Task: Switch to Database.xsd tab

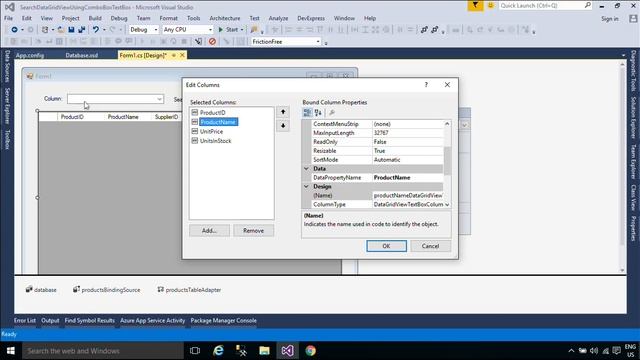Action: [82, 55]
